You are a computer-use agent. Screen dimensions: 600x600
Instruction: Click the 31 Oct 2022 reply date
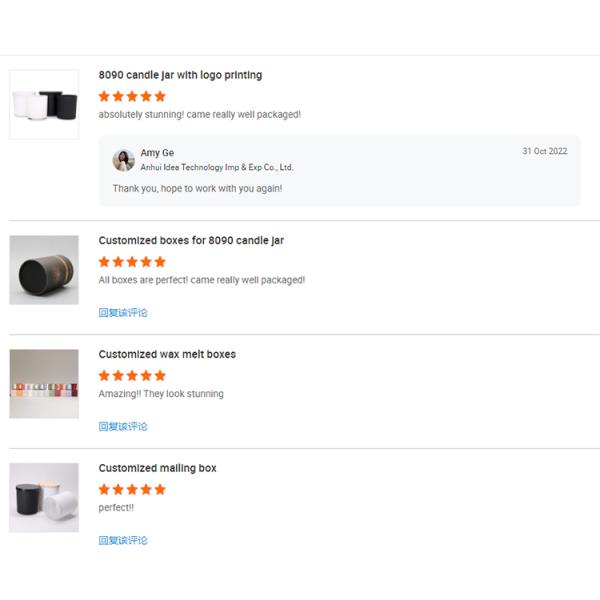(545, 151)
